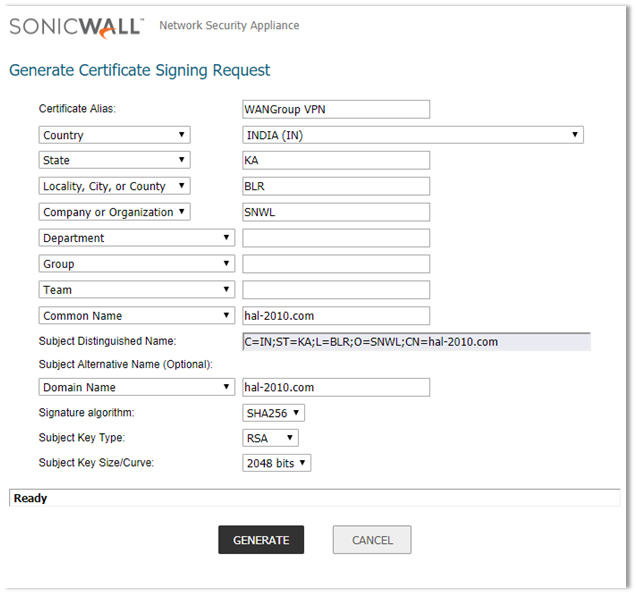The image size is (636, 594).
Task: Click the Certificate Alias input field
Action: [x=335, y=109]
